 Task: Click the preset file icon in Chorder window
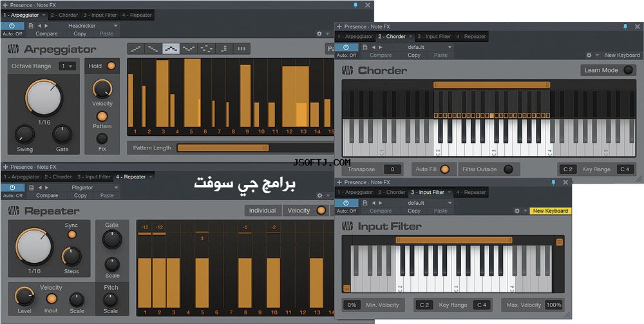coord(365,47)
